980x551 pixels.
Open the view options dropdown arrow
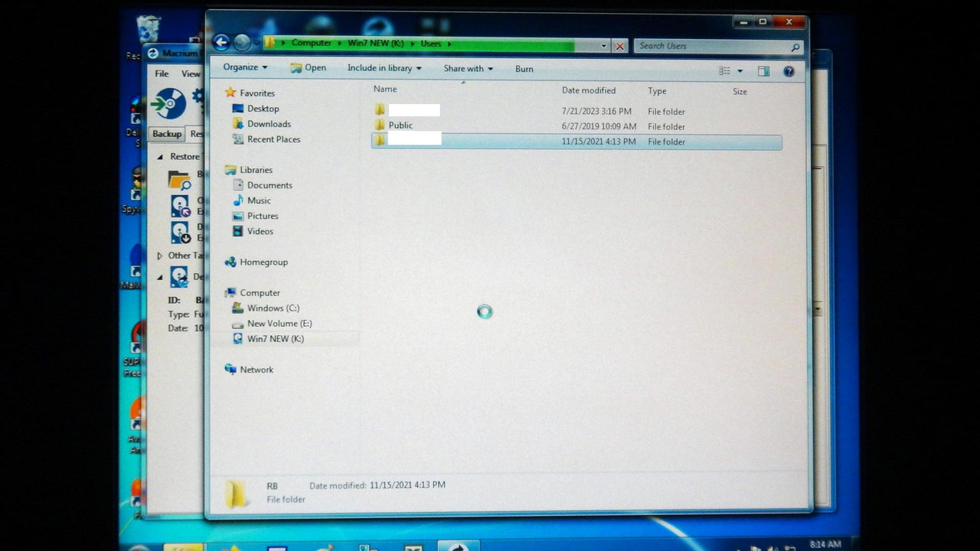(x=740, y=71)
